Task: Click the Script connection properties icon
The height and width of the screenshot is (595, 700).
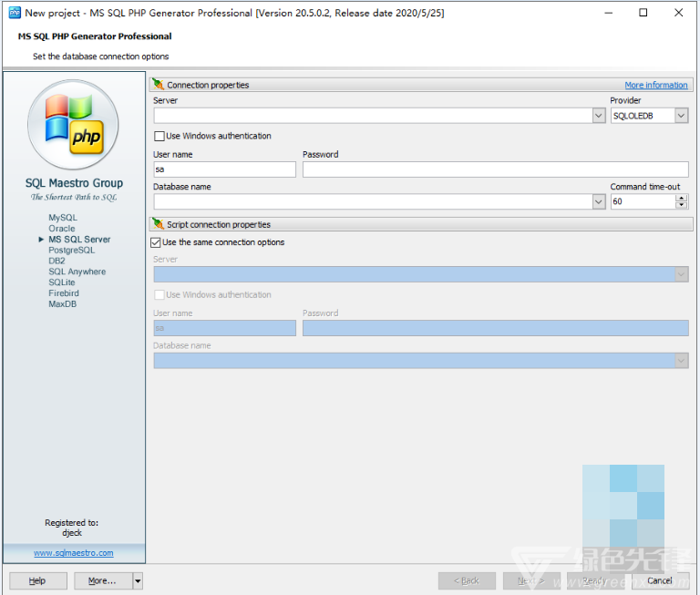Action: (158, 224)
